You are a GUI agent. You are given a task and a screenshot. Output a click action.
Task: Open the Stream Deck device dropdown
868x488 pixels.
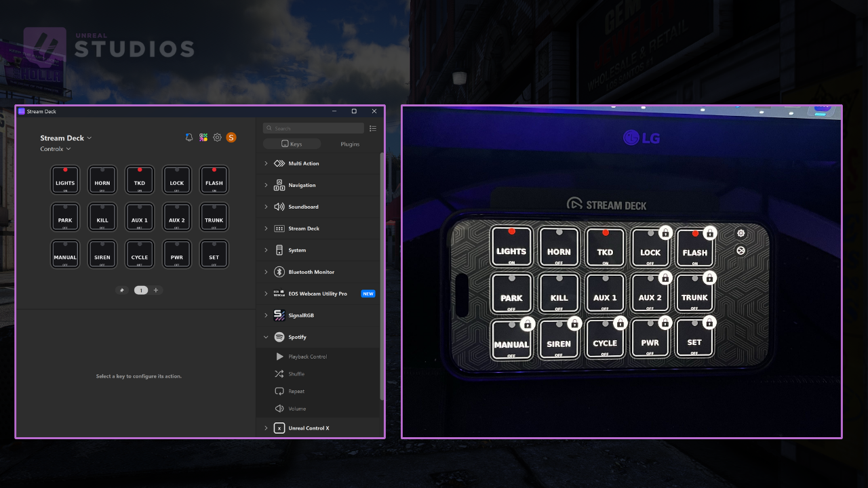(66, 138)
